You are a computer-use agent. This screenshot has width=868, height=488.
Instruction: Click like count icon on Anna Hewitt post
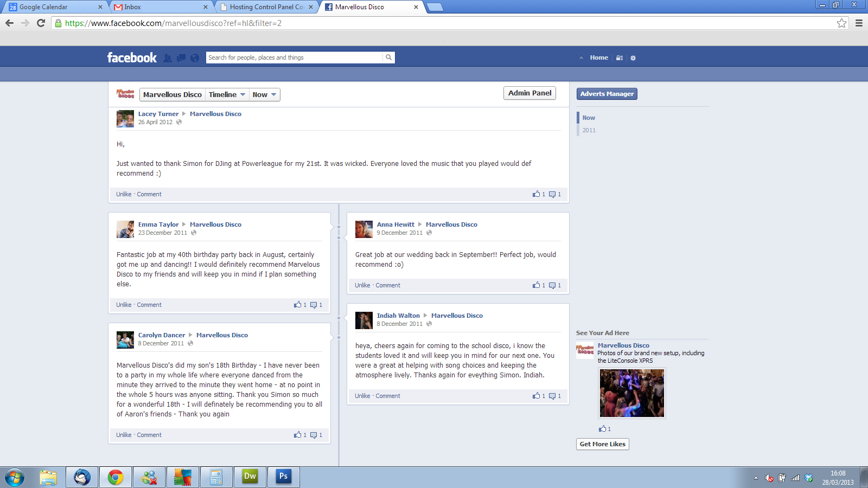tap(537, 285)
